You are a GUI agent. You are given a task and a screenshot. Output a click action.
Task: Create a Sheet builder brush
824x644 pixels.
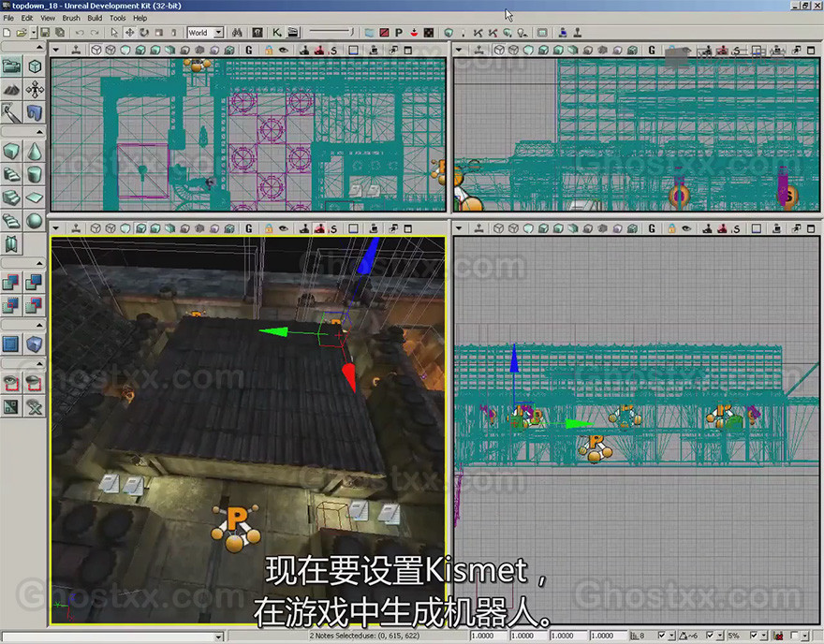coord(35,198)
